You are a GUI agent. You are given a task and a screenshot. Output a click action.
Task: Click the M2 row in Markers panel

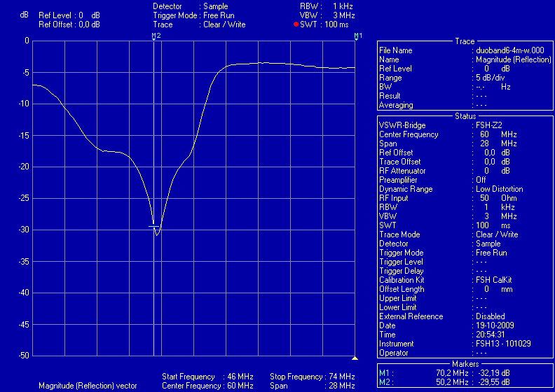pos(465,382)
